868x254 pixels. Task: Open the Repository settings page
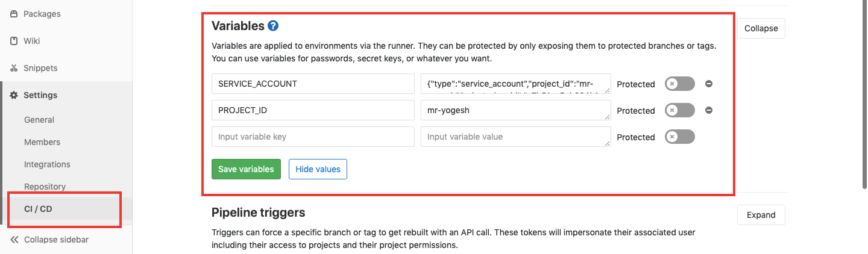45,187
